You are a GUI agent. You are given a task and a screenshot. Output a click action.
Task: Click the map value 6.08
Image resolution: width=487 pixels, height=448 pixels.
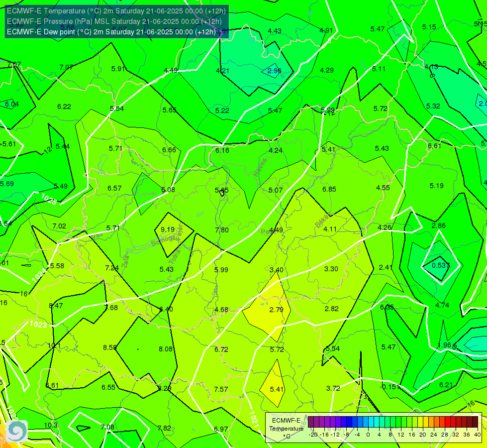point(168,190)
